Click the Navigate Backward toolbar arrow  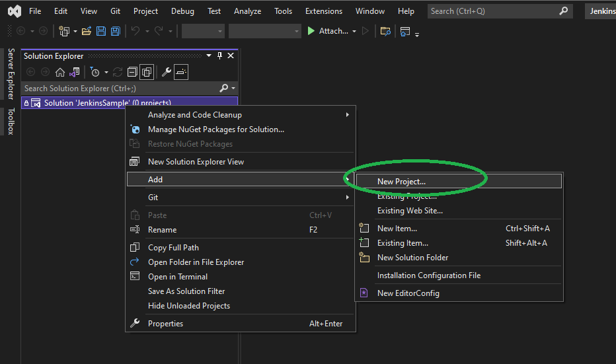[21, 30]
